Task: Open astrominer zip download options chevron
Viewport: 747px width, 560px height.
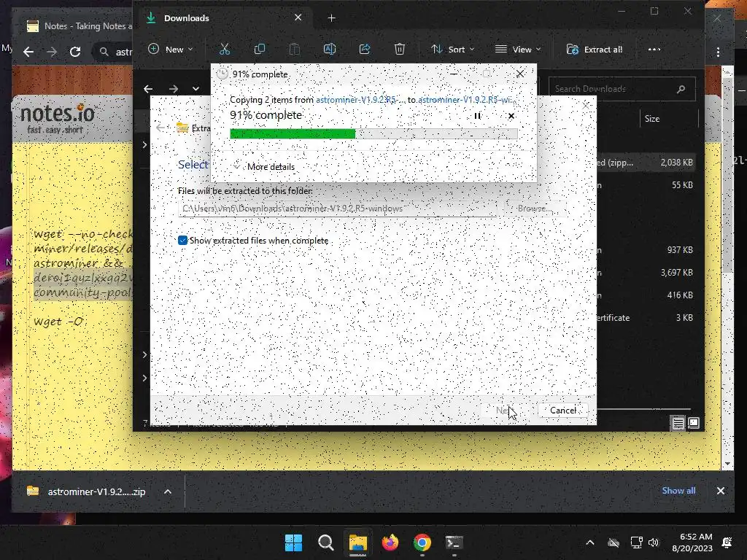Action: click(168, 491)
